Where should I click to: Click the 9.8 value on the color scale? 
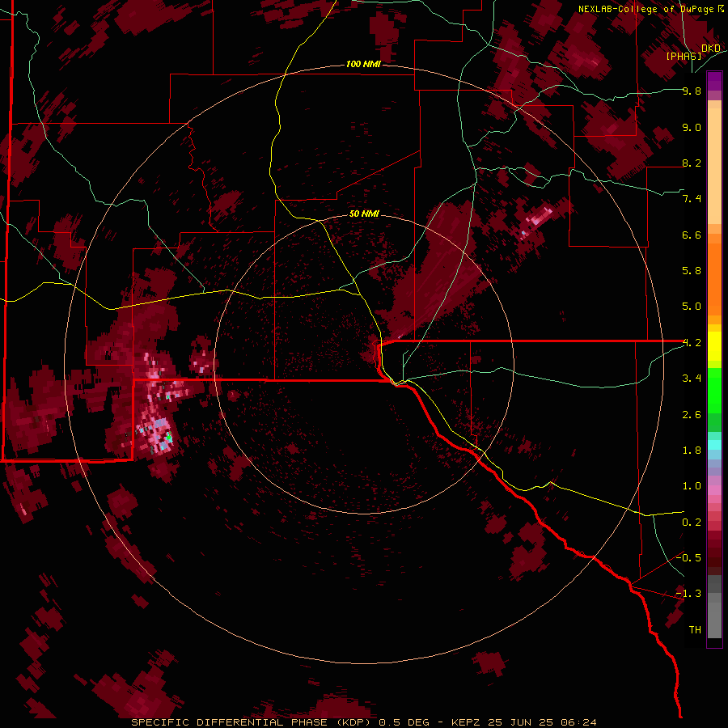click(x=692, y=91)
